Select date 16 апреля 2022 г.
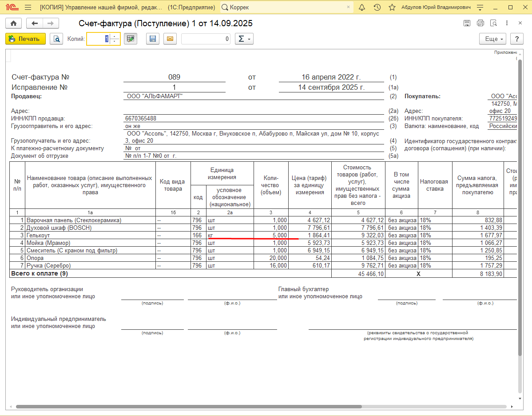Screen dimensions: 532x416 [x=331, y=77]
